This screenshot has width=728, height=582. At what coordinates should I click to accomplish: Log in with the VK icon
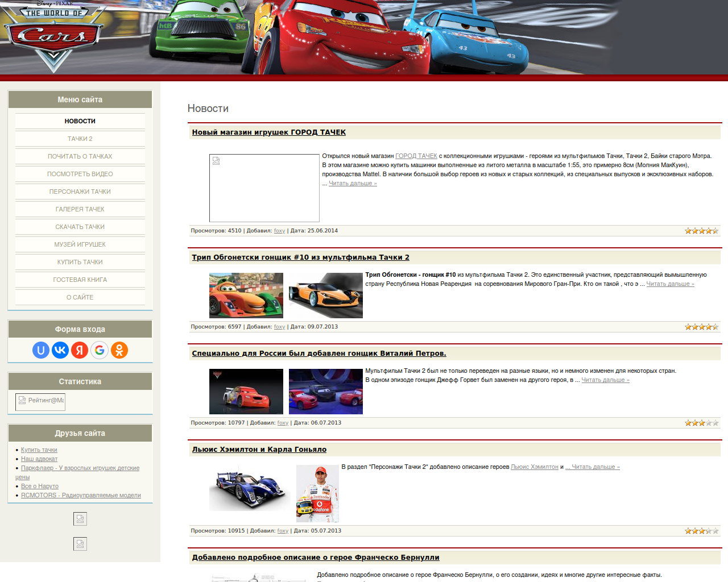(x=60, y=350)
